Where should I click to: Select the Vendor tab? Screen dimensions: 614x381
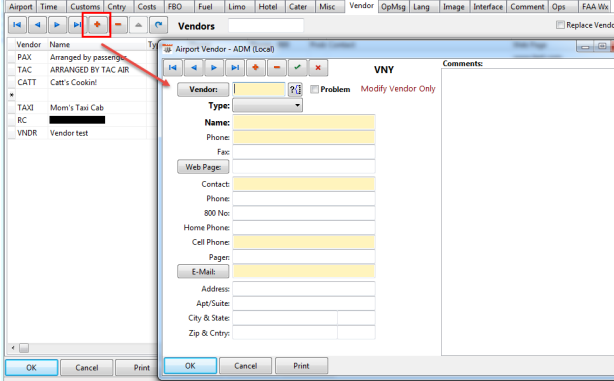click(x=361, y=6)
